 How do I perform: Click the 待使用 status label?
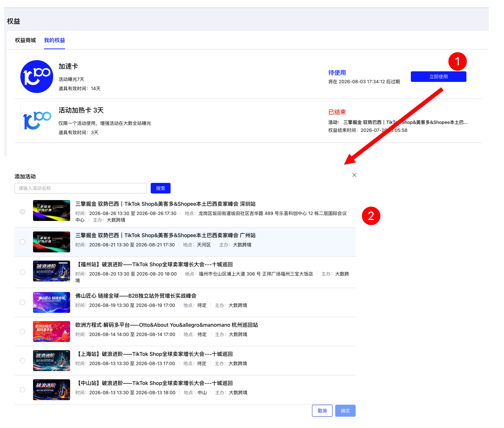337,73
